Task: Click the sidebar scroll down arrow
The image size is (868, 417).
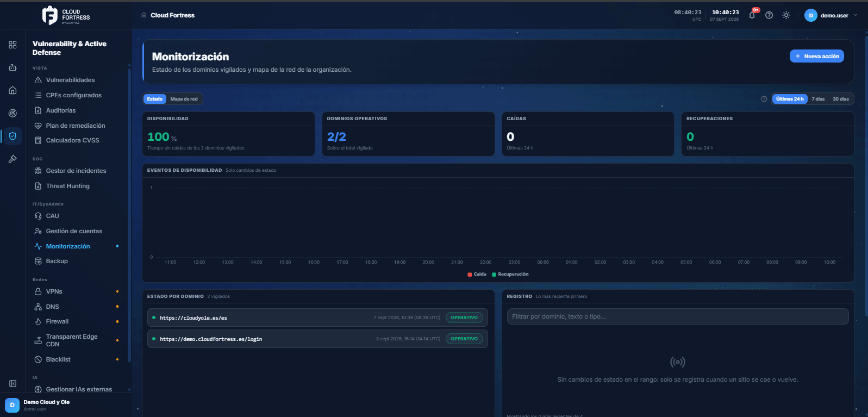Action: (x=129, y=389)
